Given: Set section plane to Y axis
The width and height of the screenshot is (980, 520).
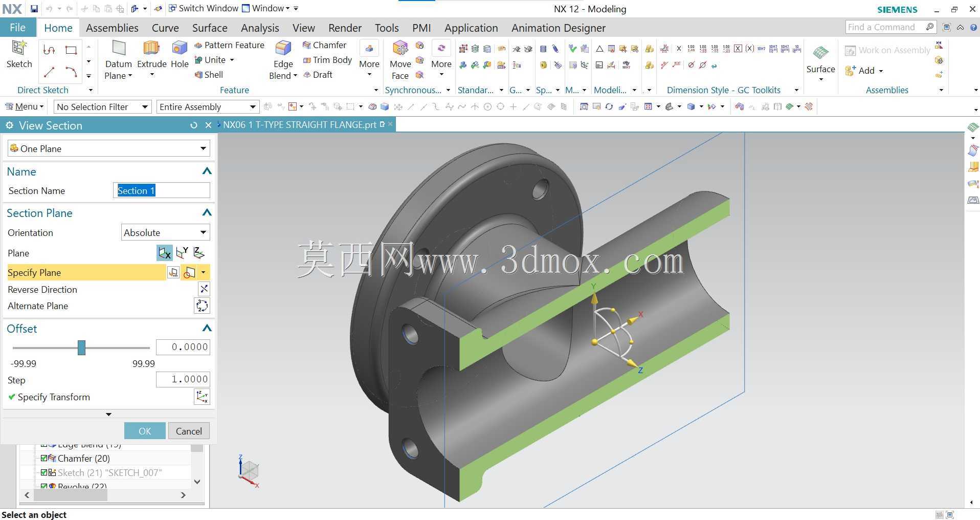Looking at the screenshot, I should 182,253.
